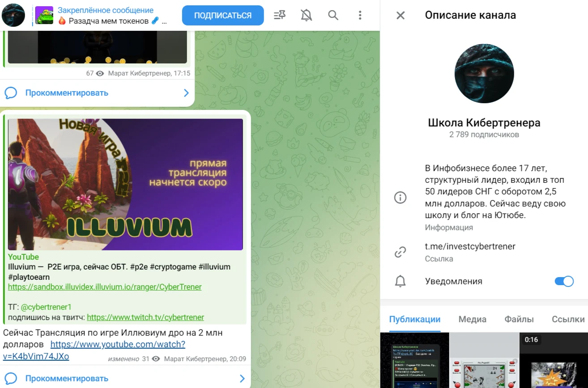Click the comment arrow on the 17:15 post

pyautogui.click(x=187, y=93)
